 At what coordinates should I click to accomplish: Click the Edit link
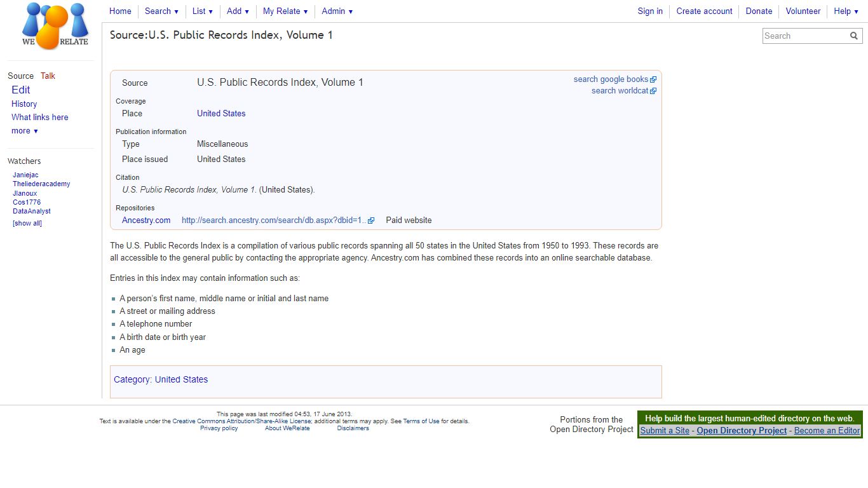pyautogui.click(x=21, y=90)
